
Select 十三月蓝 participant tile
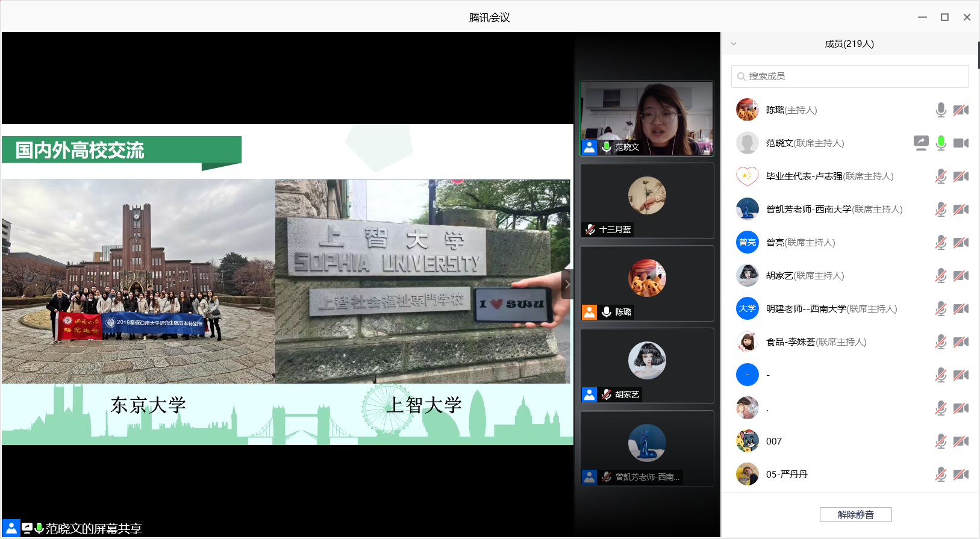click(x=646, y=201)
